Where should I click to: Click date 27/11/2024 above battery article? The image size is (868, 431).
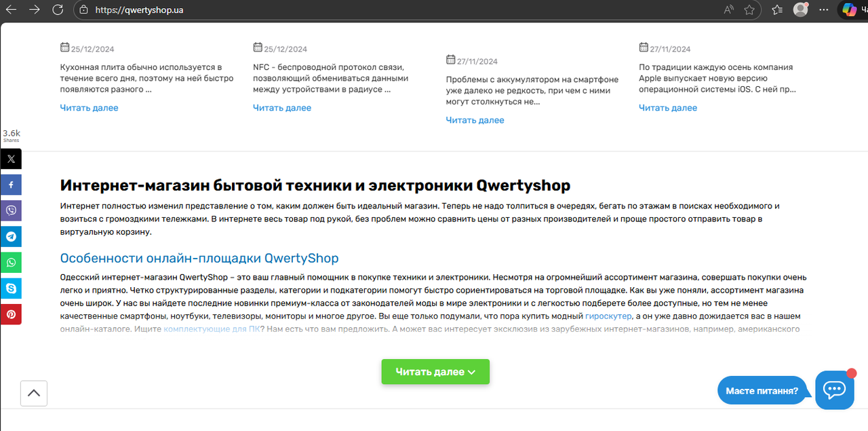click(478, 61)
